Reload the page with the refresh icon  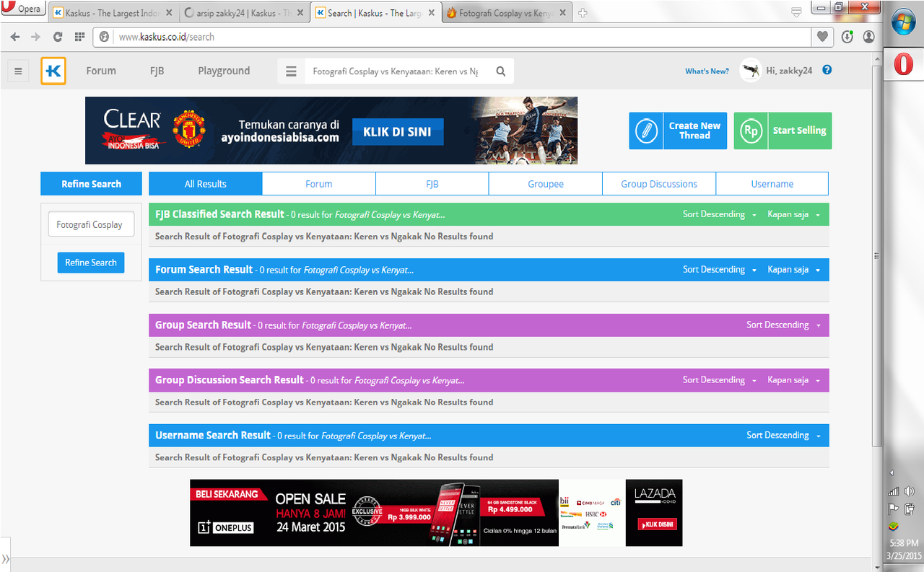(x=58, y=37)
